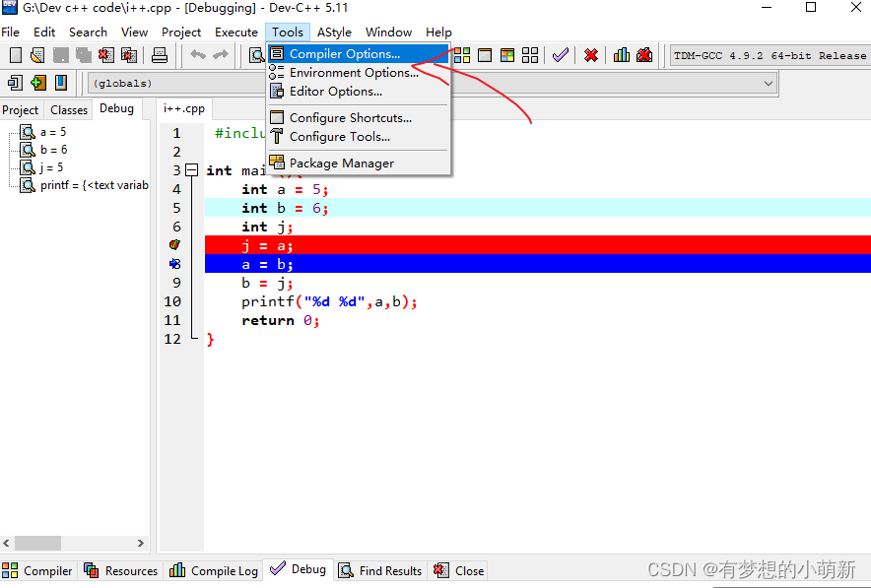Click the Compile & Run toolbar icon

507,55
